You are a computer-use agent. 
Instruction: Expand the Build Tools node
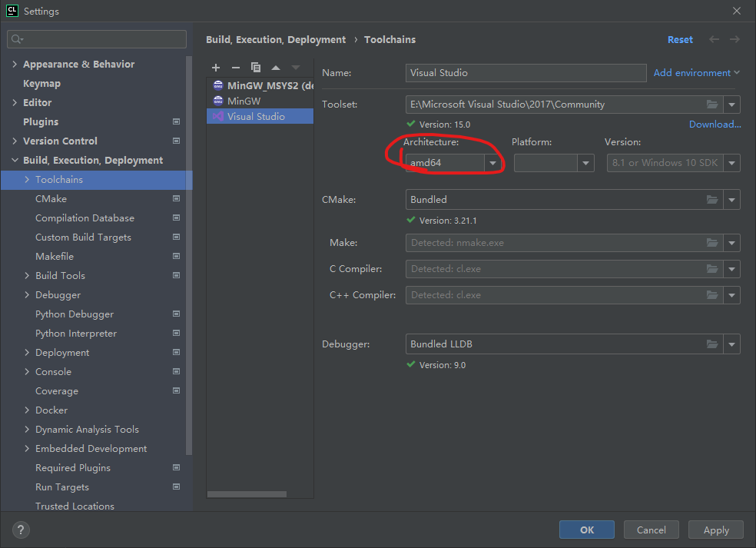27,275
